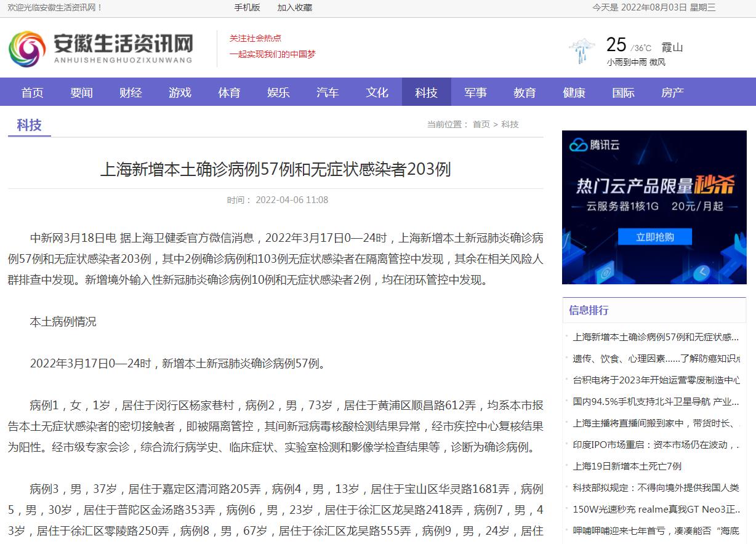This screenshot has height=544, width=756.
Task: Click 科技 in the breadcrumb trail
Action: (x=510, y=124)
